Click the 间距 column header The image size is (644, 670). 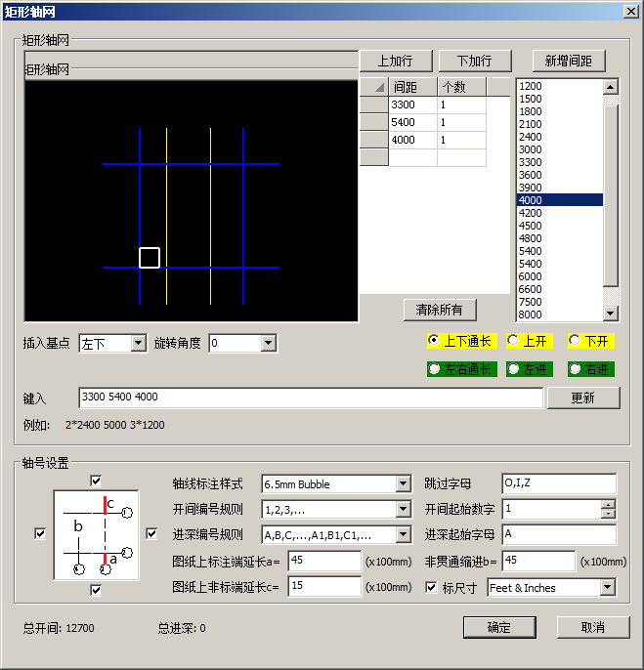tap(412, 87)
